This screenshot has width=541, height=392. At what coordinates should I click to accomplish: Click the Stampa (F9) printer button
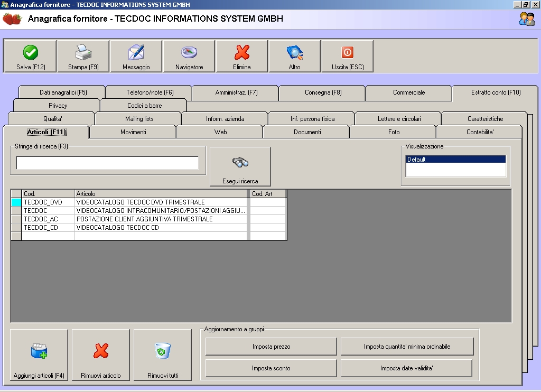(x=83, y=56)
